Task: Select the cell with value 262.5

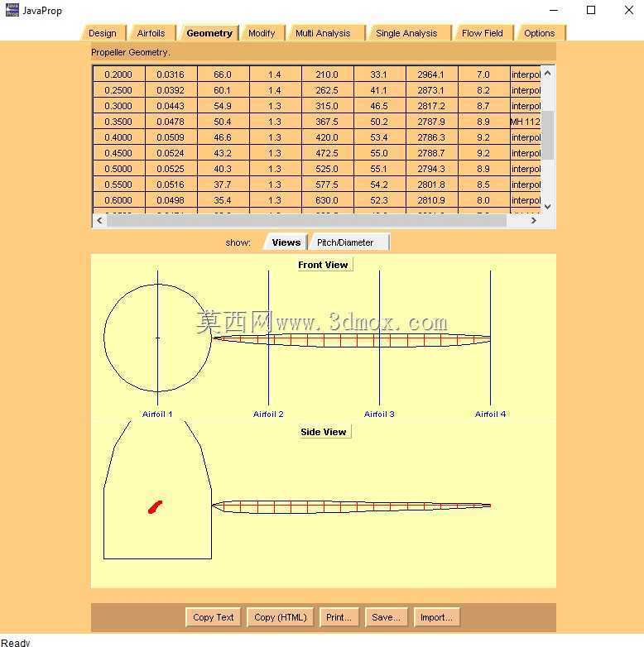Action: click(x=327, y=90)
